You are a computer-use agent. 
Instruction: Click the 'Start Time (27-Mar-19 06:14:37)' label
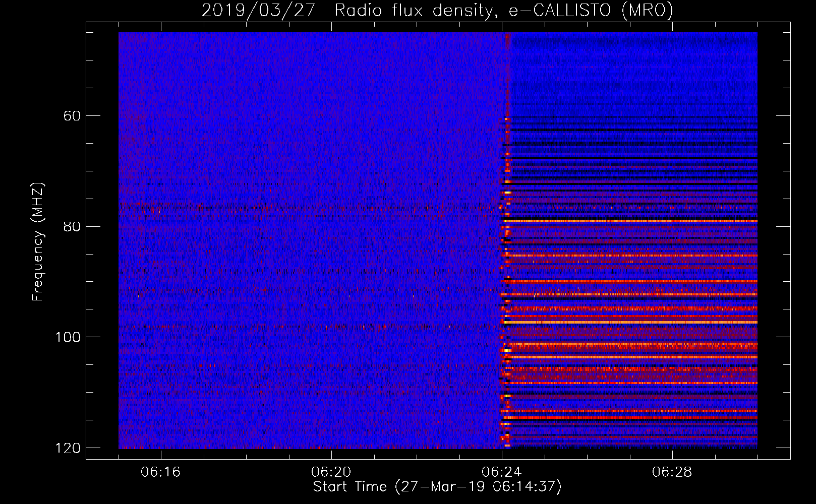(x=437, y=487)
